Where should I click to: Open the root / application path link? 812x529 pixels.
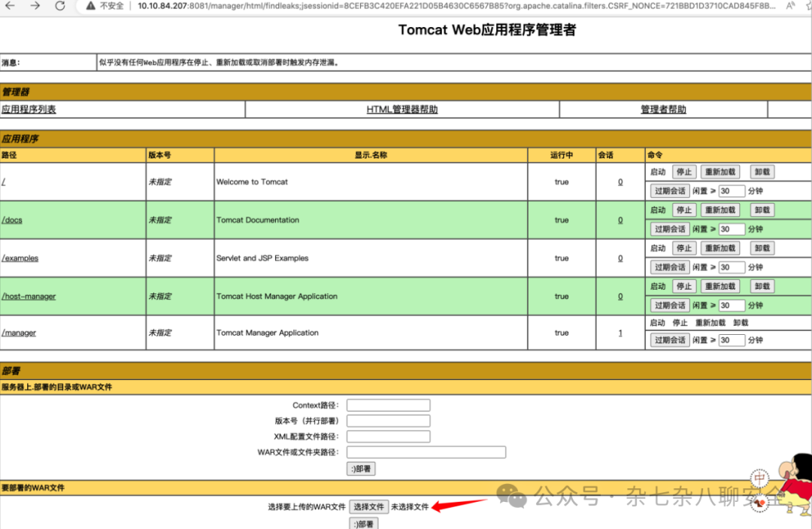4,182
